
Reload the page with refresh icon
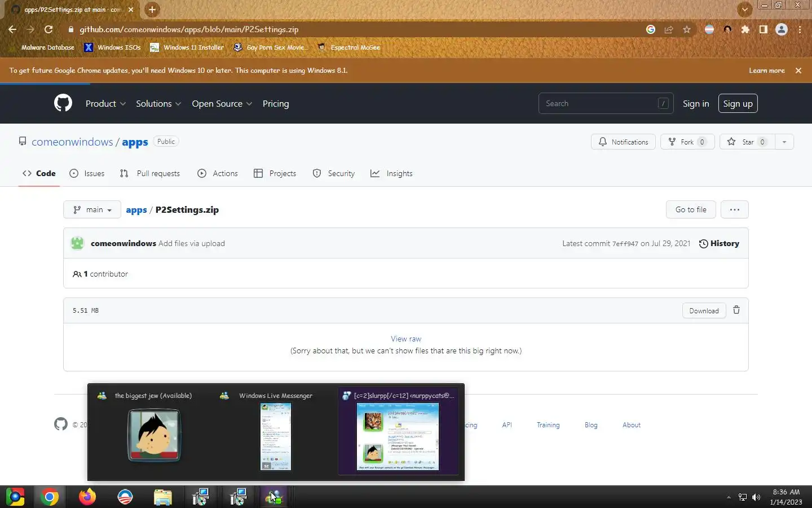click(x=48, y=29)
